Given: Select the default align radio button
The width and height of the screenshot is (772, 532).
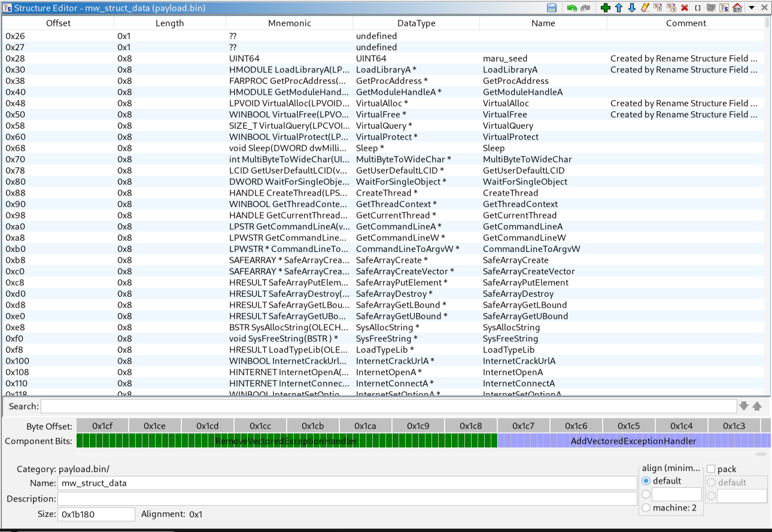Looking at the screenshot, I should click(x=646, y=481).
